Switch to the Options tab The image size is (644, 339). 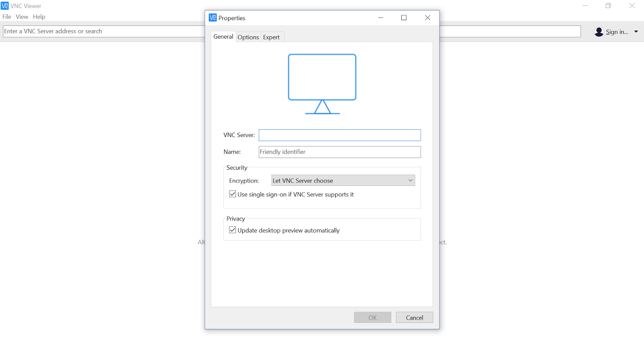[248, 37]
